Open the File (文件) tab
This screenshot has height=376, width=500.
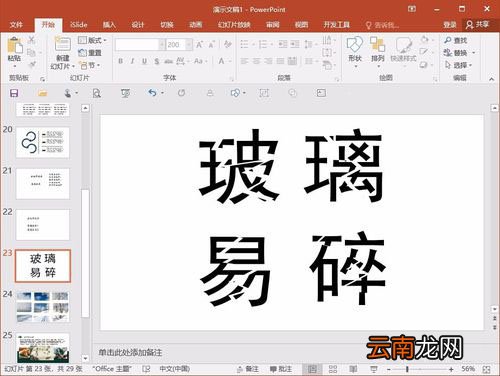click(16, 24)
